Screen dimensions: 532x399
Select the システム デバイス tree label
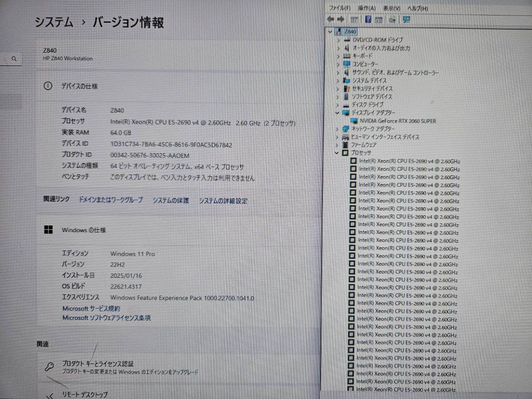tap(369, 80)
